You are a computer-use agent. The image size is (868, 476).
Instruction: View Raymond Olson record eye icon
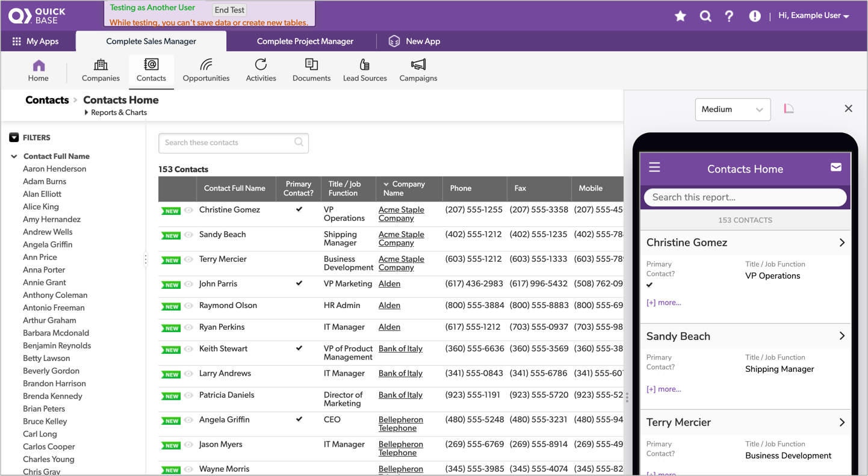pyautogui.click(x=188, y=306)
